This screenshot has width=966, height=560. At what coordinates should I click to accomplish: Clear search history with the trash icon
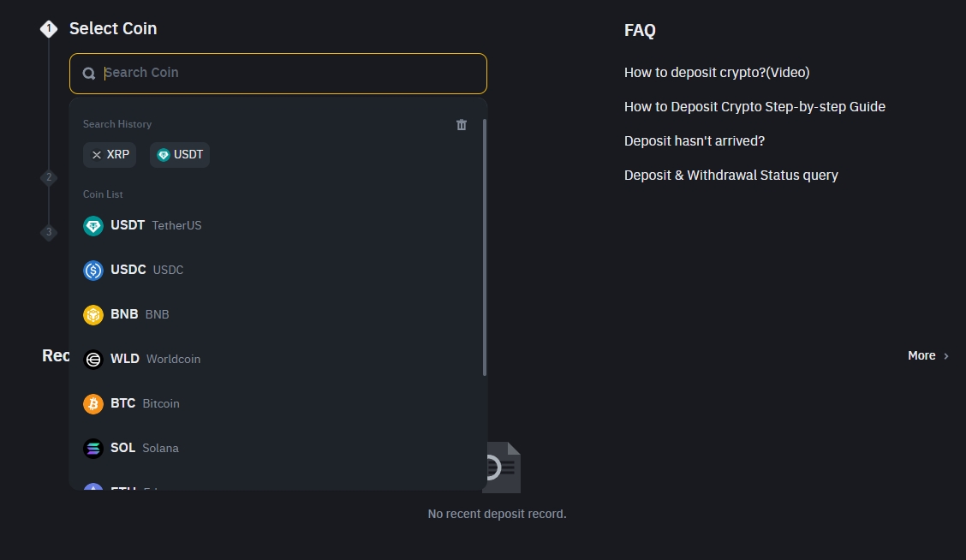(x=462, y=125)
